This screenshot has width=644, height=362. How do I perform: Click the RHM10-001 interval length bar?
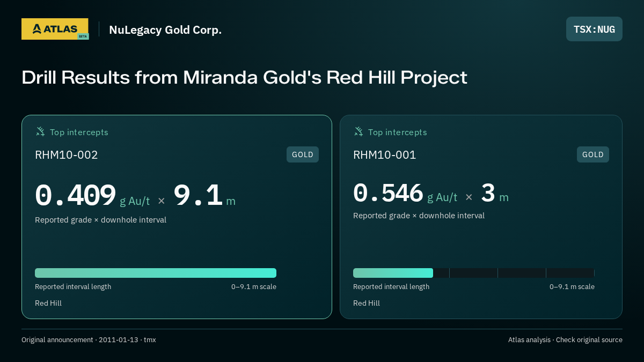pyautogui.click(x=474, y=273)
